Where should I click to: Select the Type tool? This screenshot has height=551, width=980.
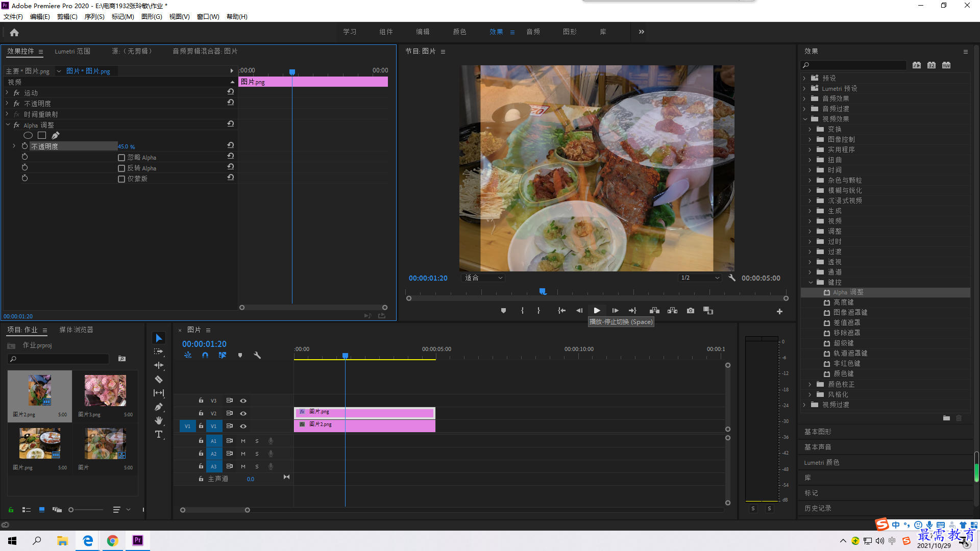coord(159,434)
